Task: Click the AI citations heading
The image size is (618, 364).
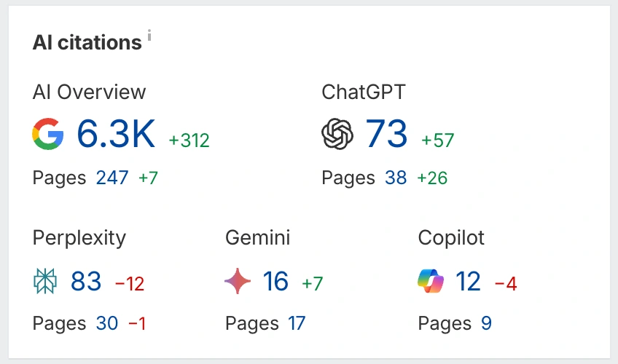Action: pos(87,42)
